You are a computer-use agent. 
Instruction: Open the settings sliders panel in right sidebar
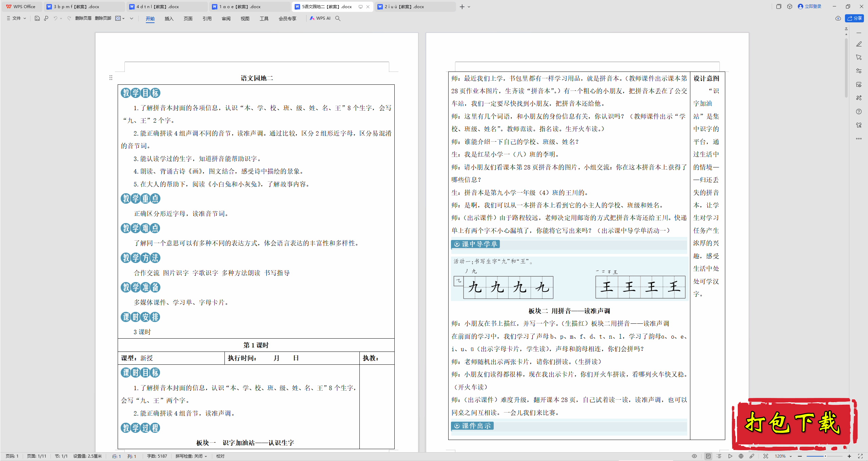859,71
